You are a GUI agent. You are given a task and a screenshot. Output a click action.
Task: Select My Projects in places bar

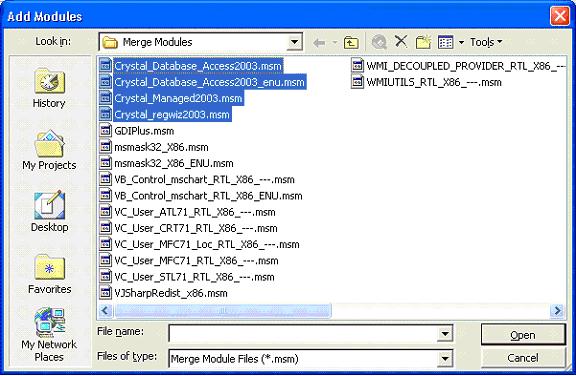[x=49, y=150]
